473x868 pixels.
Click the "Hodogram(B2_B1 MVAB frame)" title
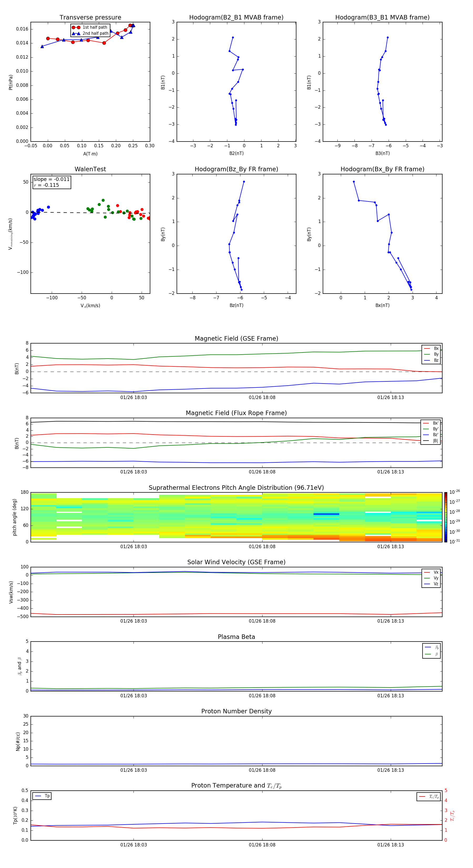[x=236, y=18]
